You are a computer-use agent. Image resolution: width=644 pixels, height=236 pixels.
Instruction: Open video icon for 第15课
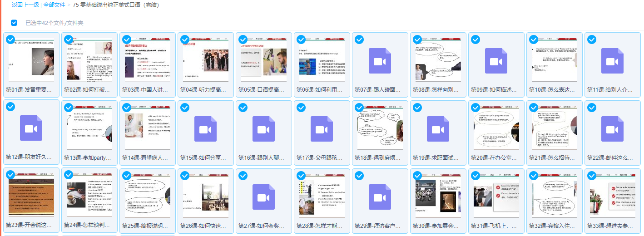tap(205, 129)
